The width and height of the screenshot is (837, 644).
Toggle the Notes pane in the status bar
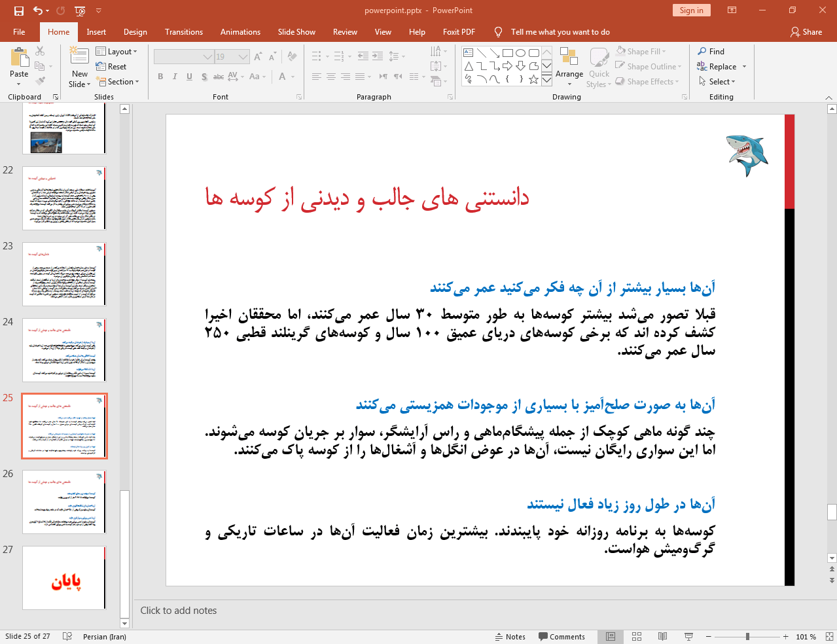(510, 637)
